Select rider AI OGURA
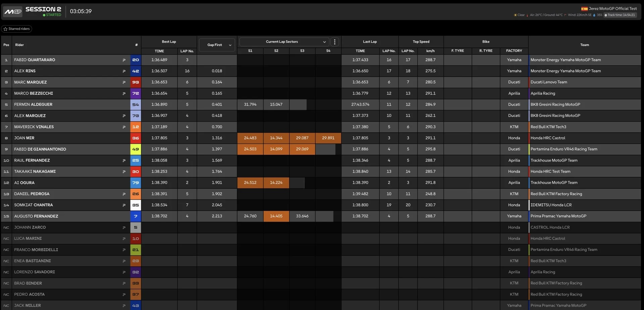This screenshot has height=310, width=644. [24, 183]
